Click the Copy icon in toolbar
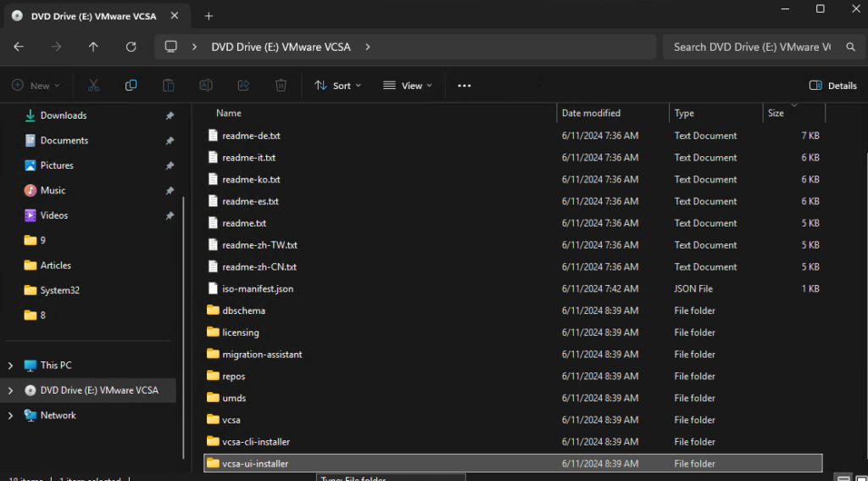868x481 pixels. point(131,86)
